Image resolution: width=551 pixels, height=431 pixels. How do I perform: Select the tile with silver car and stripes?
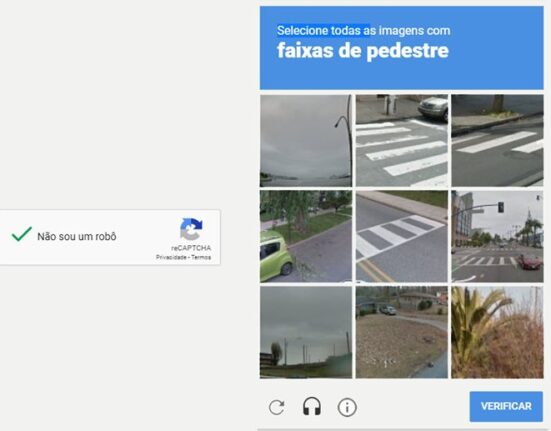click(x=402, y=141)
